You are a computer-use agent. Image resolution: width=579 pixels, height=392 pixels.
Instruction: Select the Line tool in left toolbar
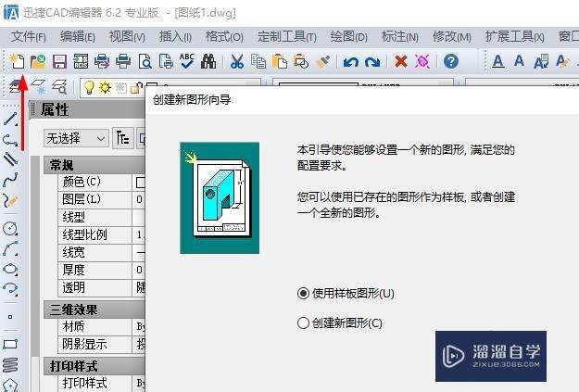[x=10, y=120]
